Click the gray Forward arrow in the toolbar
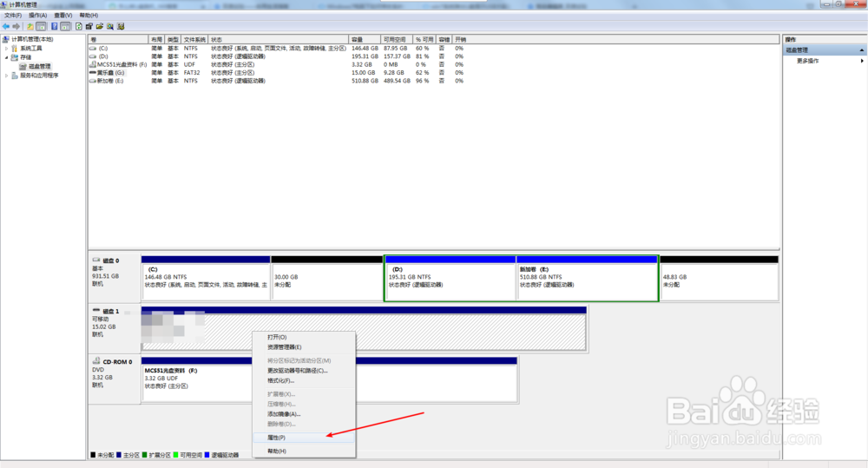Viewport: 868px width, 468px height. (16, 27)
